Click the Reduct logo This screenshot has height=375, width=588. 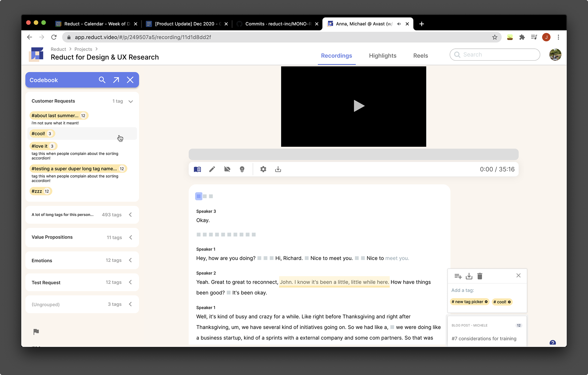point(36,55)
